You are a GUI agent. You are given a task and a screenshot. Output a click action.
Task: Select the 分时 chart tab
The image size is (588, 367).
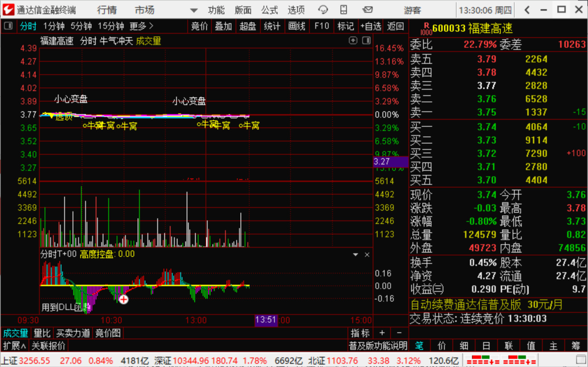click(x=28, y=26)
